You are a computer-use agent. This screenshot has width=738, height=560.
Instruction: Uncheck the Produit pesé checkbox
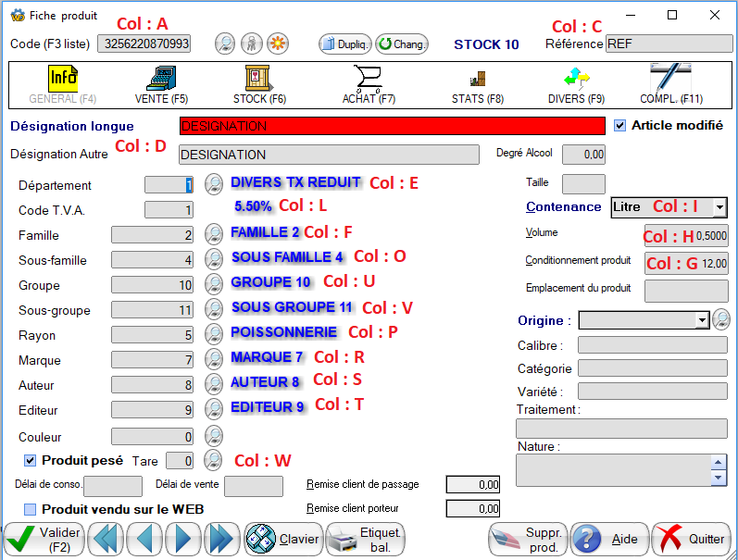tap(30, 460)
